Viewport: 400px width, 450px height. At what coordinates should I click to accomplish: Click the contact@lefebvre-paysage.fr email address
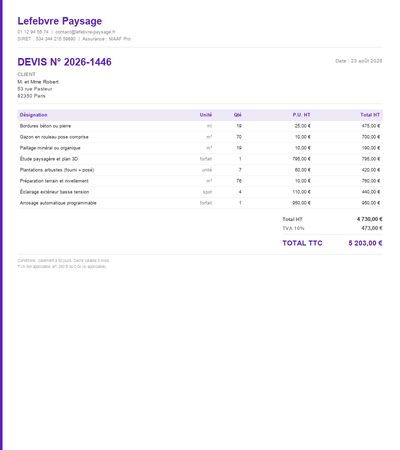coord(85,32)
